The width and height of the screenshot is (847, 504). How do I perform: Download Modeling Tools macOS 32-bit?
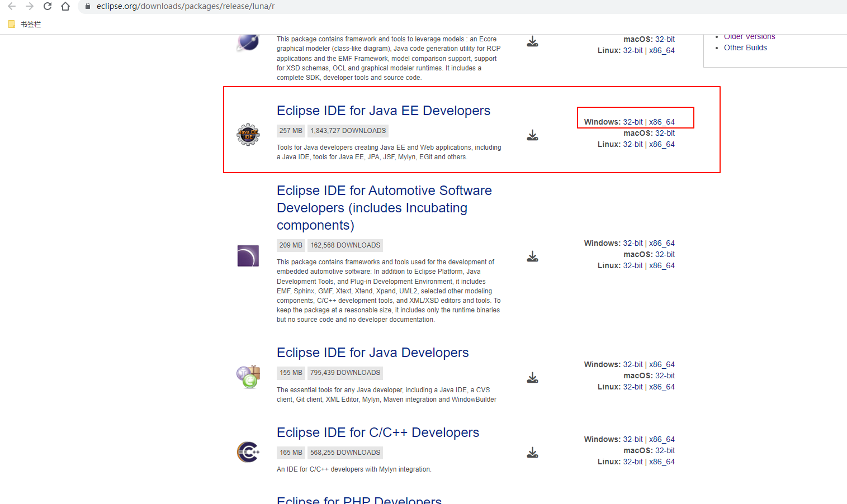click(x=665, y=39)
